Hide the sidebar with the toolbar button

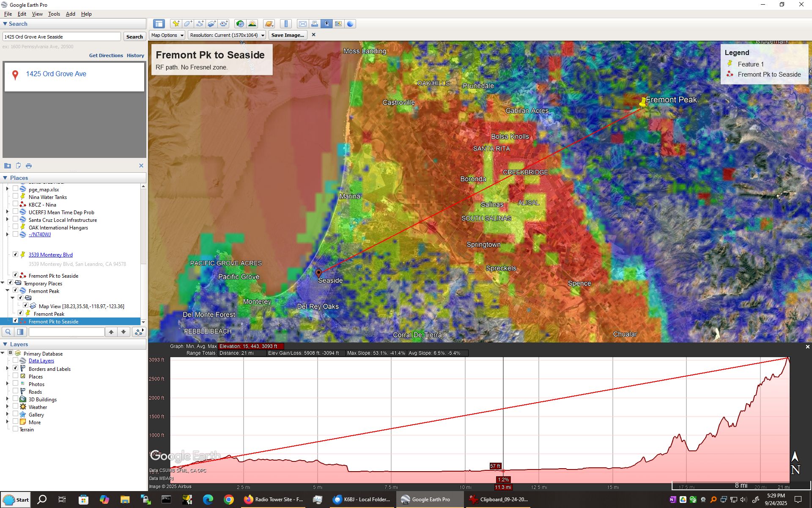pos(159,24)
